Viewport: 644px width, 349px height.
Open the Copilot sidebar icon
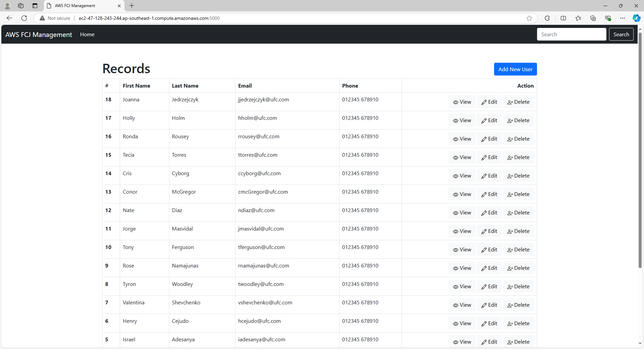pyautogui.click(x=636, y=18)
